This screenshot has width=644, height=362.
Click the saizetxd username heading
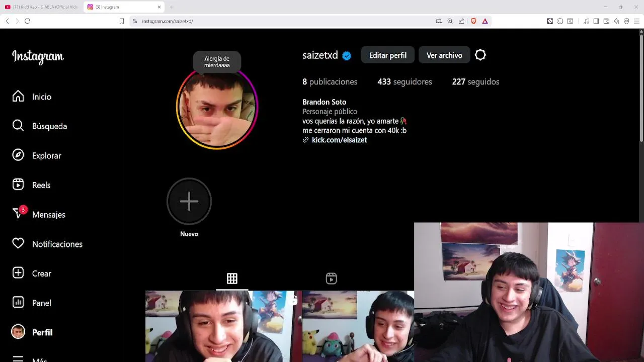tap(320, 55)
